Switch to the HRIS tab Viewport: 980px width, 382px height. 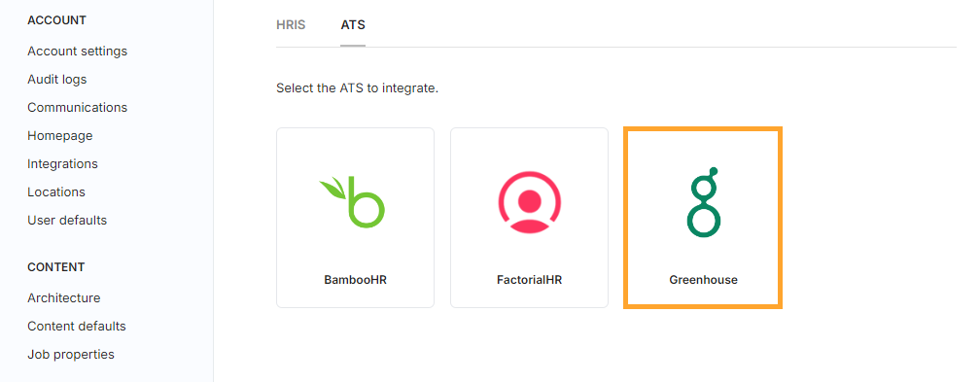[x=291, y=25]
